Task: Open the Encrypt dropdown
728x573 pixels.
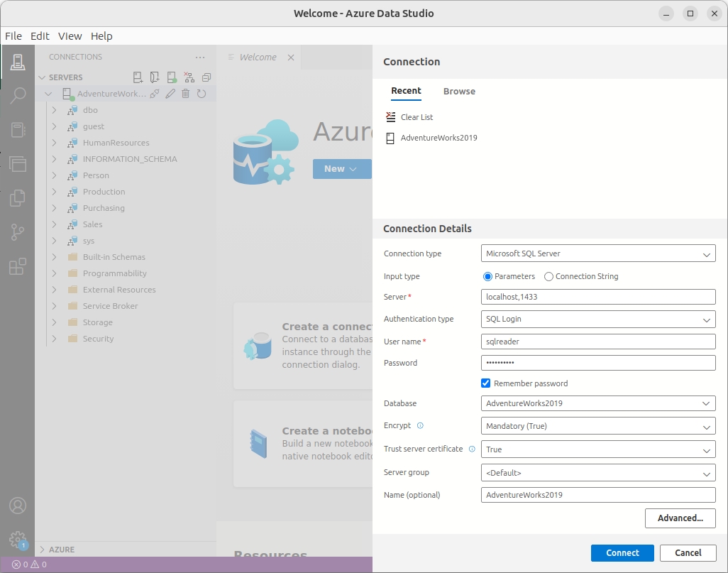Action: tap(598, 426)
